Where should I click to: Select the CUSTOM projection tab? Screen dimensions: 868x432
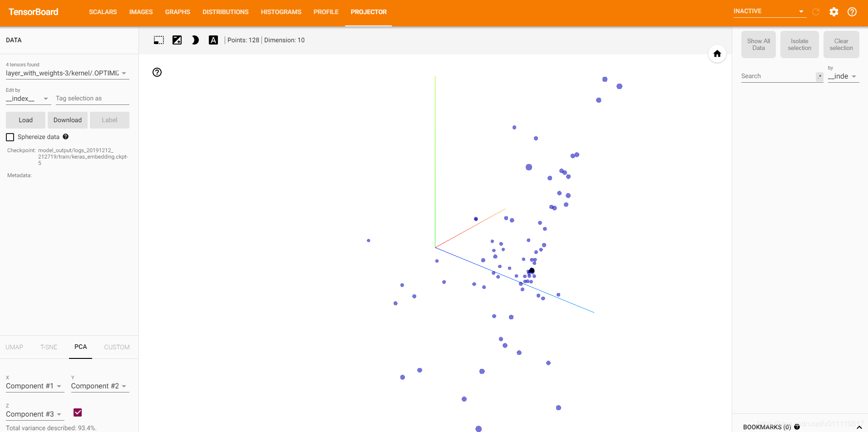[x=117, y=347]
